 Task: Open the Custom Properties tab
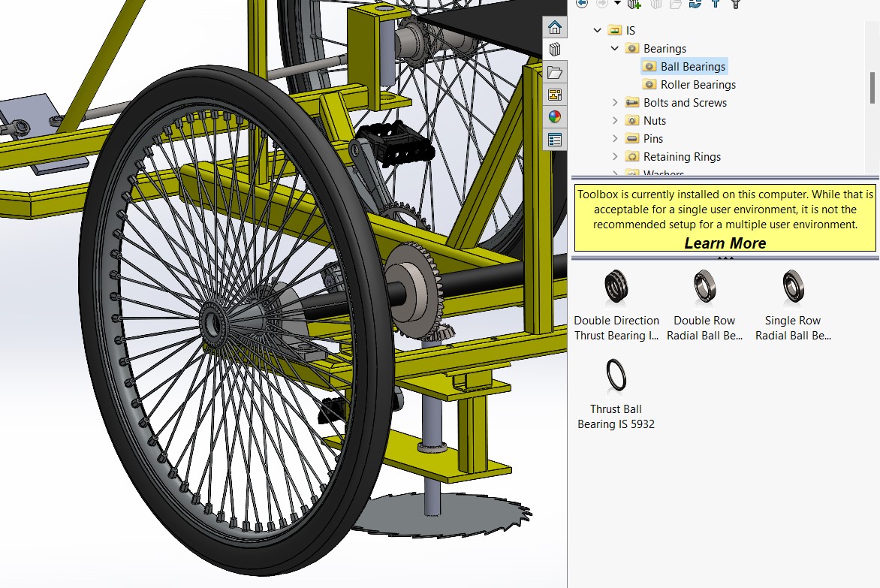pyautogui.click(x=554, y=140)
